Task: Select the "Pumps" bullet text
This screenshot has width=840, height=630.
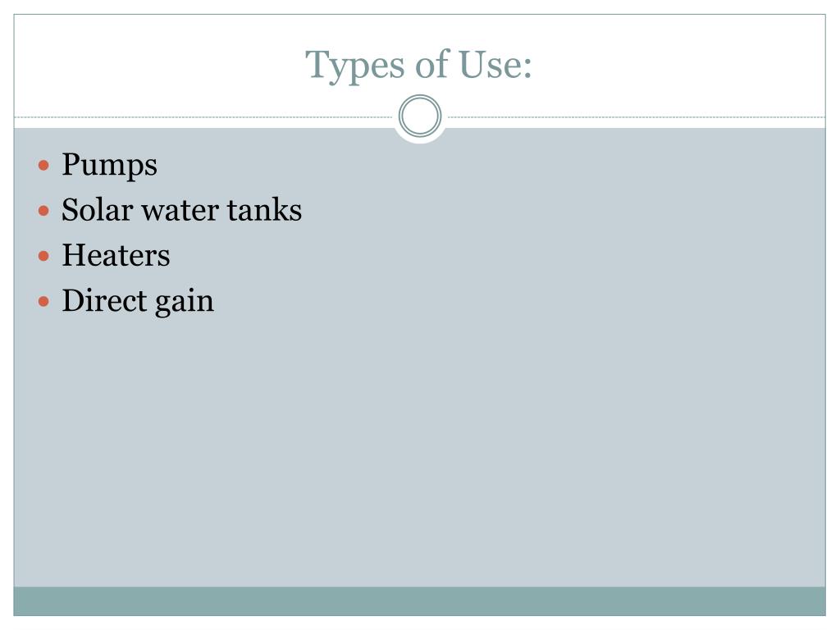Action: [109, 165]
